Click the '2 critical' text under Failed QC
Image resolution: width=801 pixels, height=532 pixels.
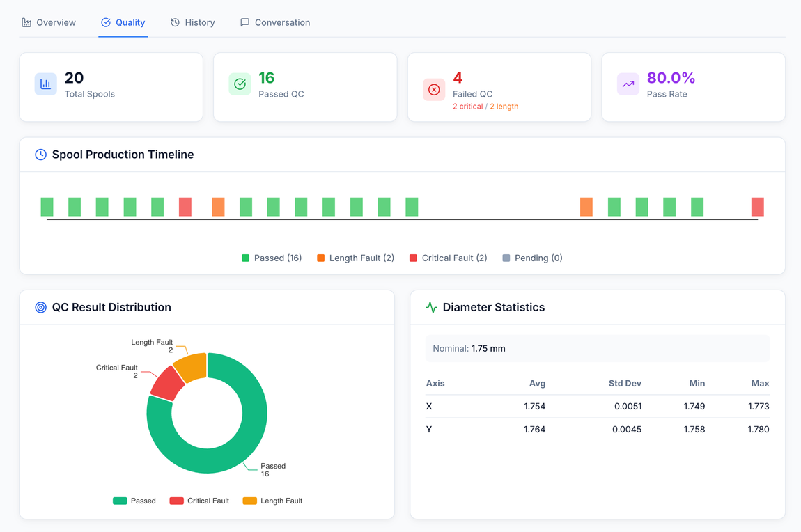point(467,107)
